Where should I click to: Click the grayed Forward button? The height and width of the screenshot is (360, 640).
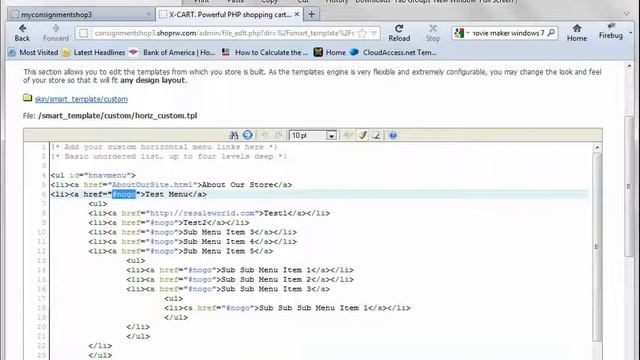pos(56,33)
